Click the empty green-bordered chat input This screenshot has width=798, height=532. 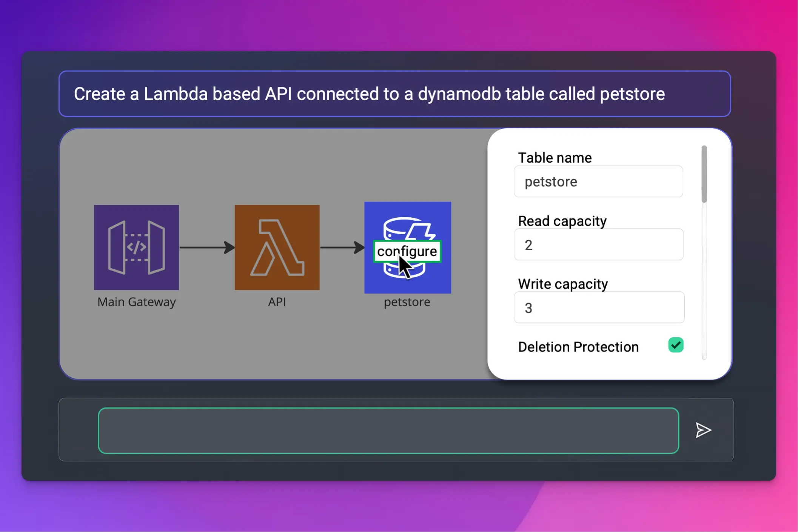click(x=388, y=431)
